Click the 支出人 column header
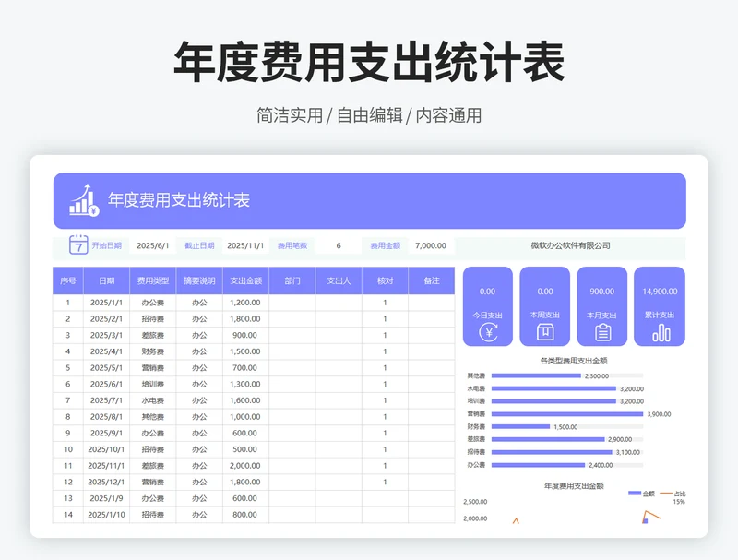Screen dimensions: 738x560 coord(339,281)
